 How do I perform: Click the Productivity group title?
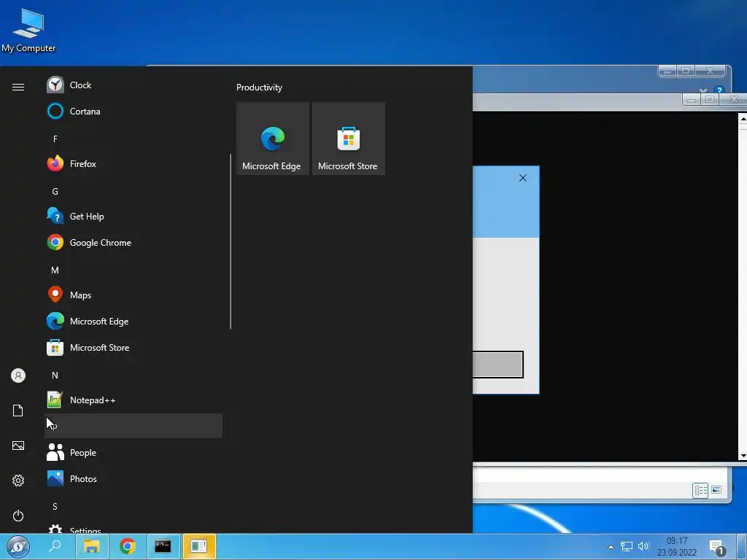pos(259,87)
